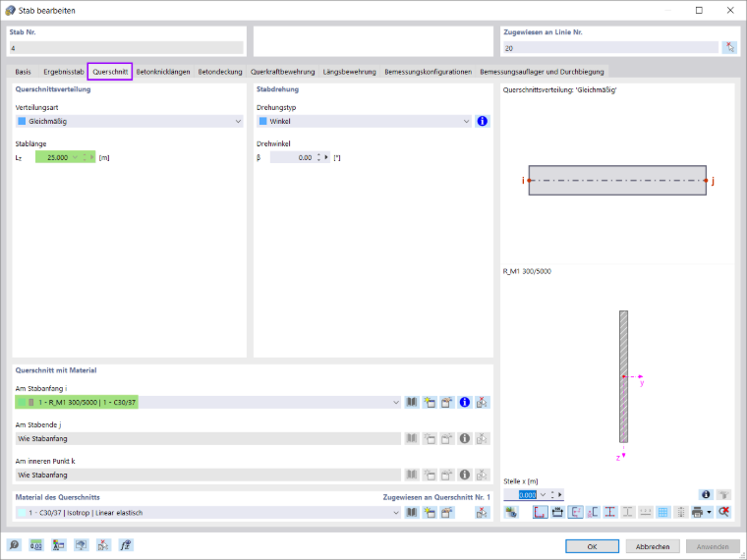Click the arrow button right of Stelle x spinner
Screen dimensions: 747x560
click(x=560, y=495)
